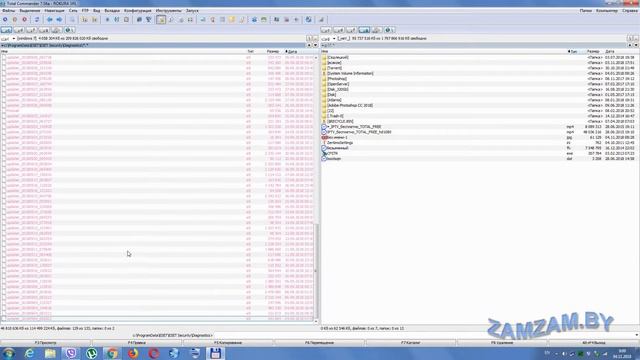640x360 pixels.
Task: Click the F4 Правка button
Action: [137, 343]
